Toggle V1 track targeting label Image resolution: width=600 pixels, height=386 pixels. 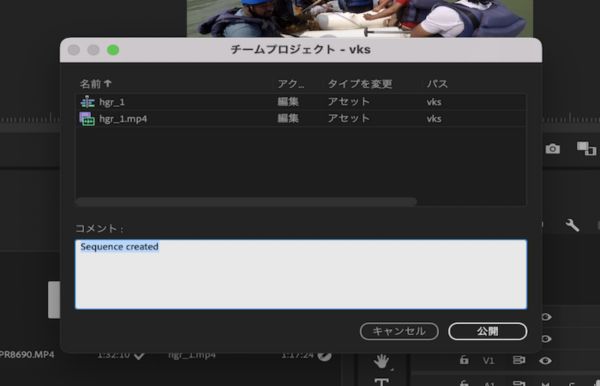tap(488, 360)
